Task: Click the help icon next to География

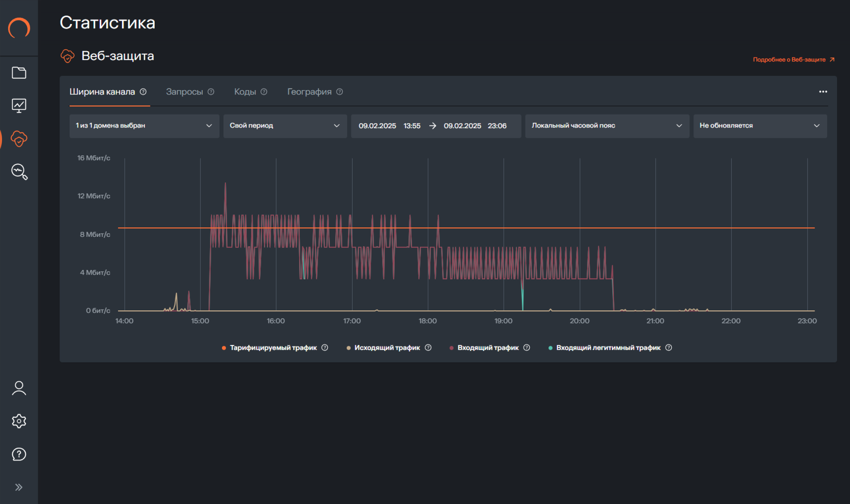Action: 340,92
